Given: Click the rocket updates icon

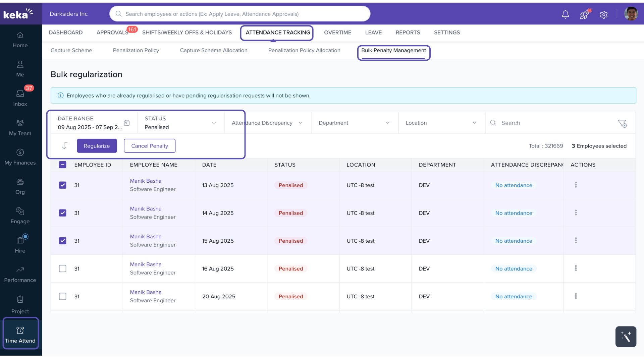Looking at the screenshot, I should coord(584,14).
